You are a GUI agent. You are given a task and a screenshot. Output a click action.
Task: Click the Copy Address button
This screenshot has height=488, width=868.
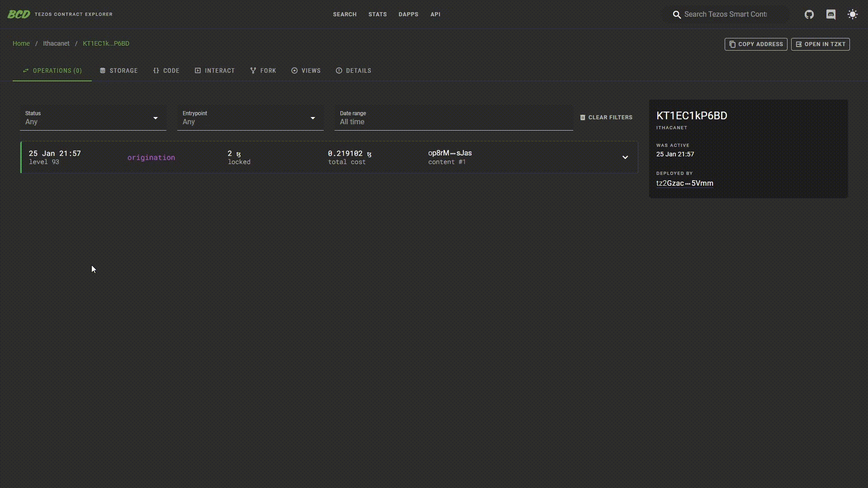756,44
